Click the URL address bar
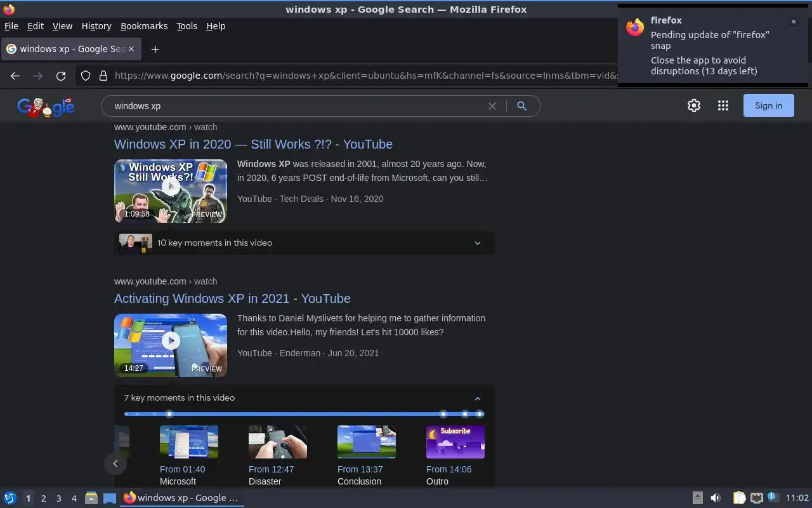This screenshot has width=812, height=508. coord(365,76)
